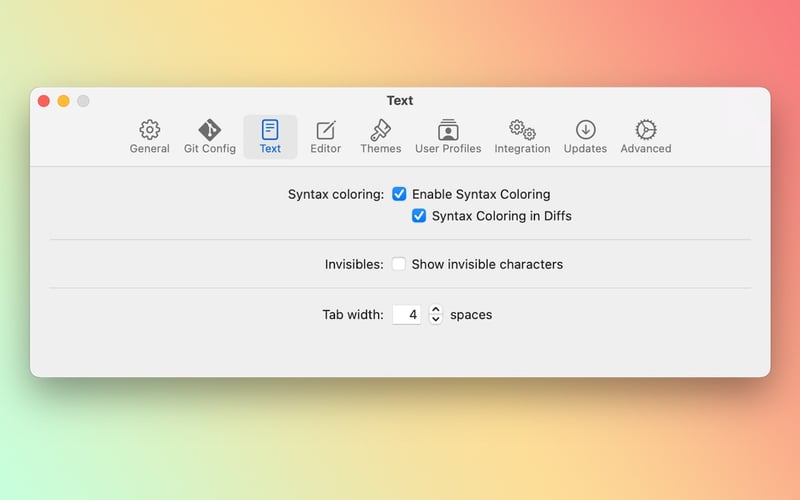Minimize the preferences window with yellow button
The image size is (800, 500).
(63, 101)
